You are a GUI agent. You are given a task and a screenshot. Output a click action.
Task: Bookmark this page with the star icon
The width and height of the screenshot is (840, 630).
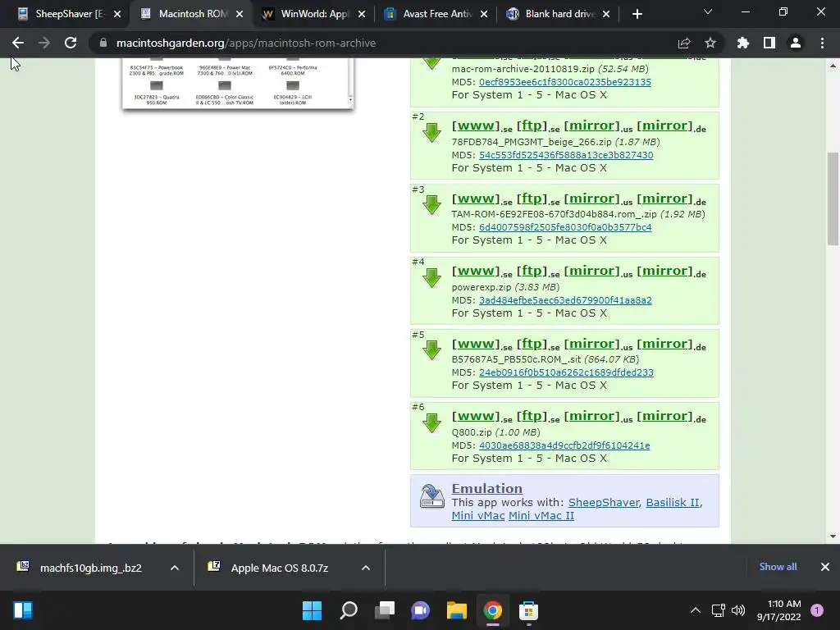tap(710, 43)
